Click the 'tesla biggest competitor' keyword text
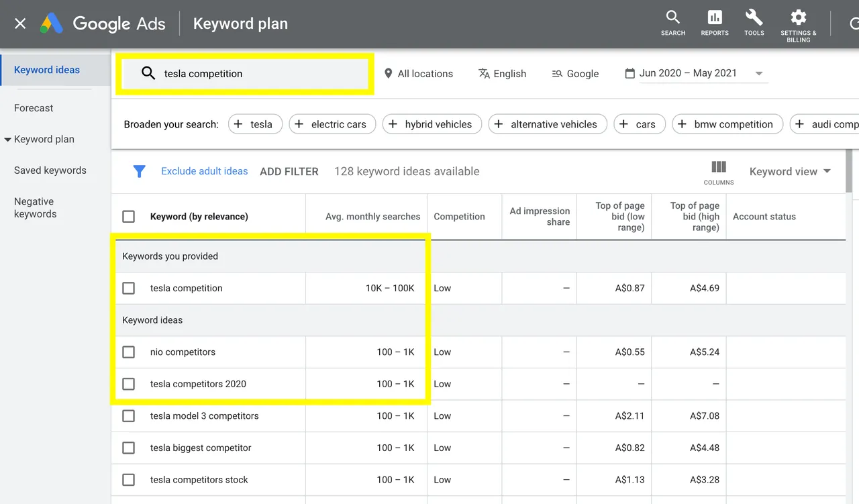Screen dimensions: 859x504 pyautogui.click(x=201, y=448)
